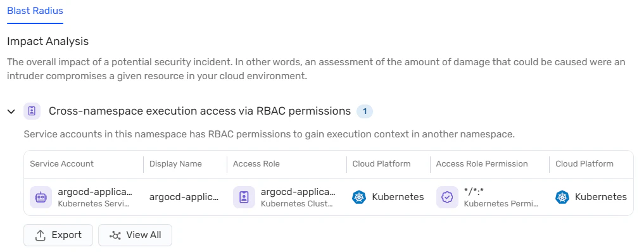This screenshot has height=252, width=644.
Task: Click the access role icon in the table row
Action: pyautogui.click(x=244, y=198)
